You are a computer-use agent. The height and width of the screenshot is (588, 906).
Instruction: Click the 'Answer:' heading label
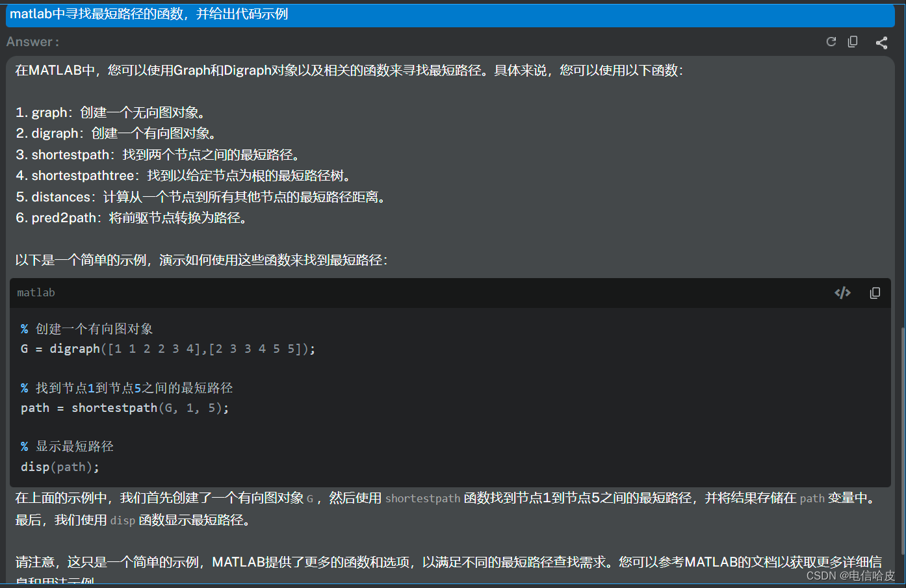point(32,42)
